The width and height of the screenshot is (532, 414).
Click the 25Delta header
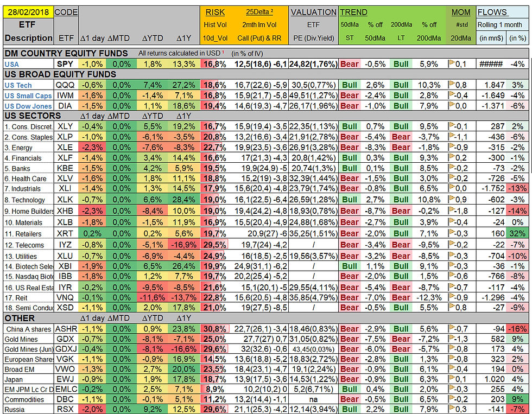[x=259, y=12]
